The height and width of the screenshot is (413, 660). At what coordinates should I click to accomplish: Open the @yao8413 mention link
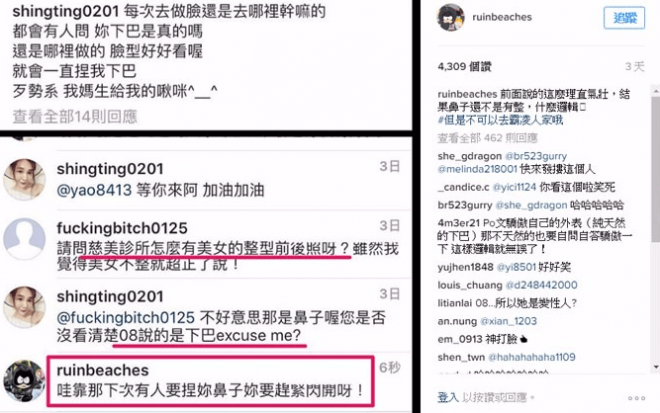pos(94,190)
